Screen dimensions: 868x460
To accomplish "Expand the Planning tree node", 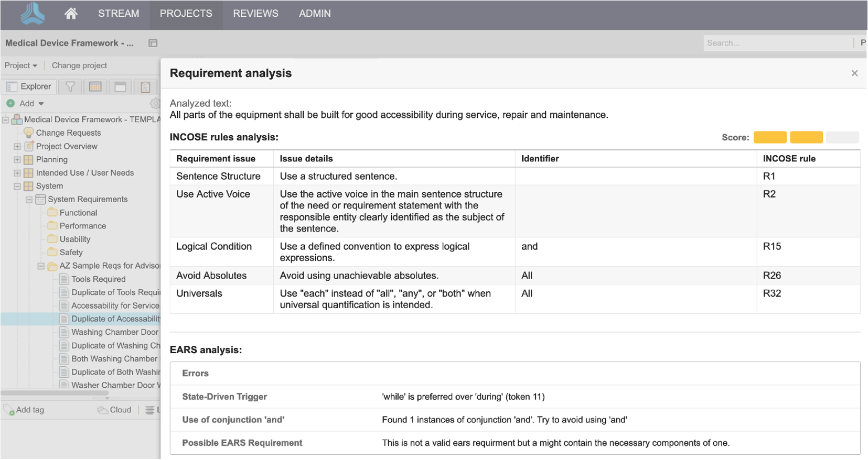I will [x=17, y=160].
